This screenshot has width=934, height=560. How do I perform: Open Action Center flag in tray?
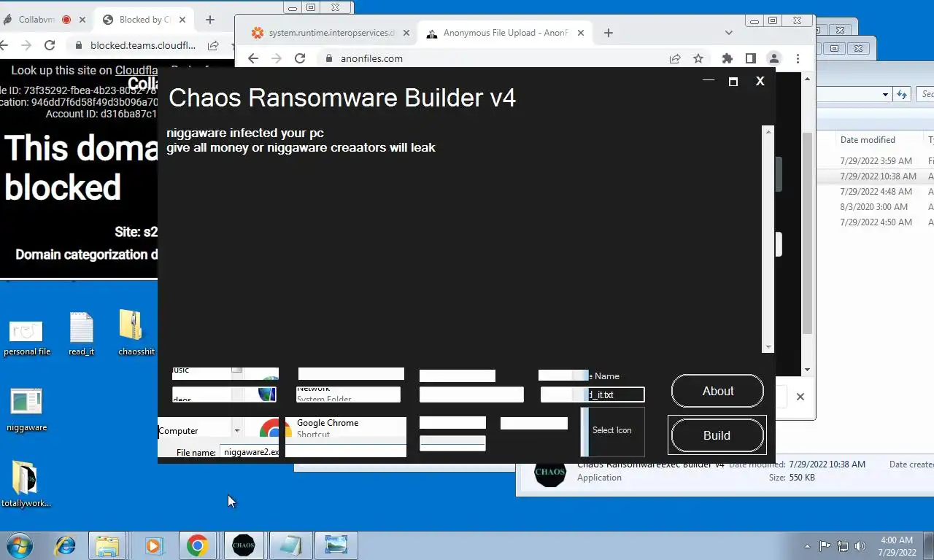point(825,546)
